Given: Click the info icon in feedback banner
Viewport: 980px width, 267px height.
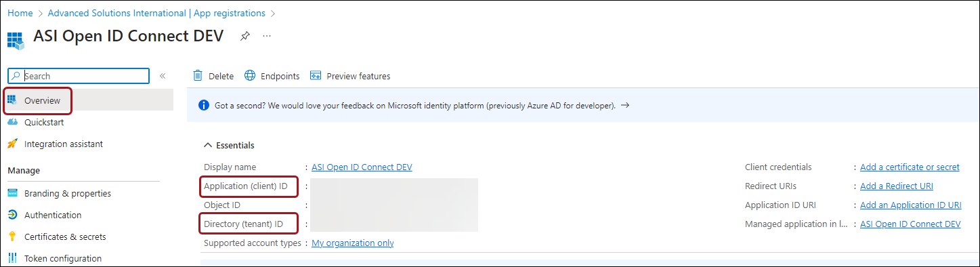Looking at the screenshot, I should click(x=203, y=106).
